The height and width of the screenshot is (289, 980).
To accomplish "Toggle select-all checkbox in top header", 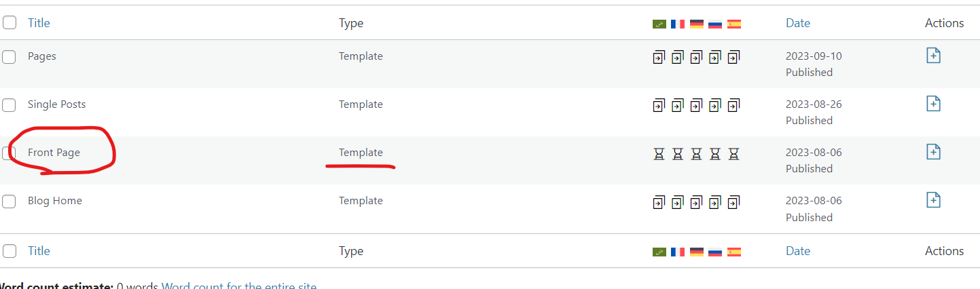I will point(10,23).
